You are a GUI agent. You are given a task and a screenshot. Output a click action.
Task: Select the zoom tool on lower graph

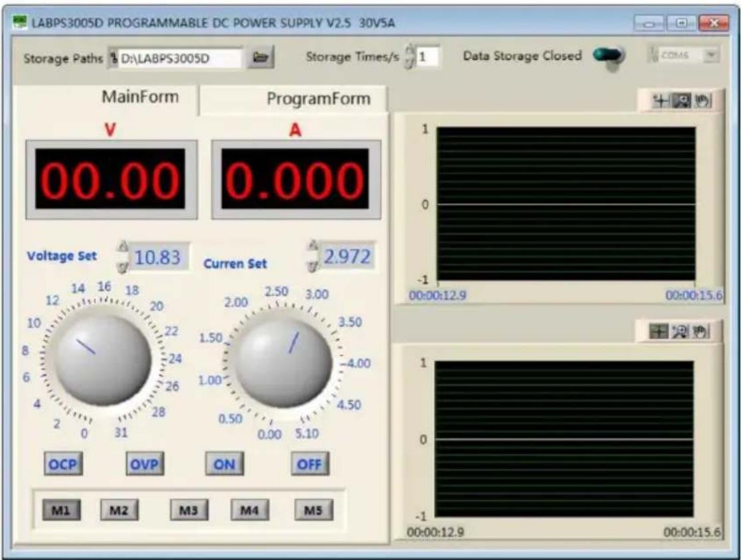pyautogui.click(x=680, y=331)
